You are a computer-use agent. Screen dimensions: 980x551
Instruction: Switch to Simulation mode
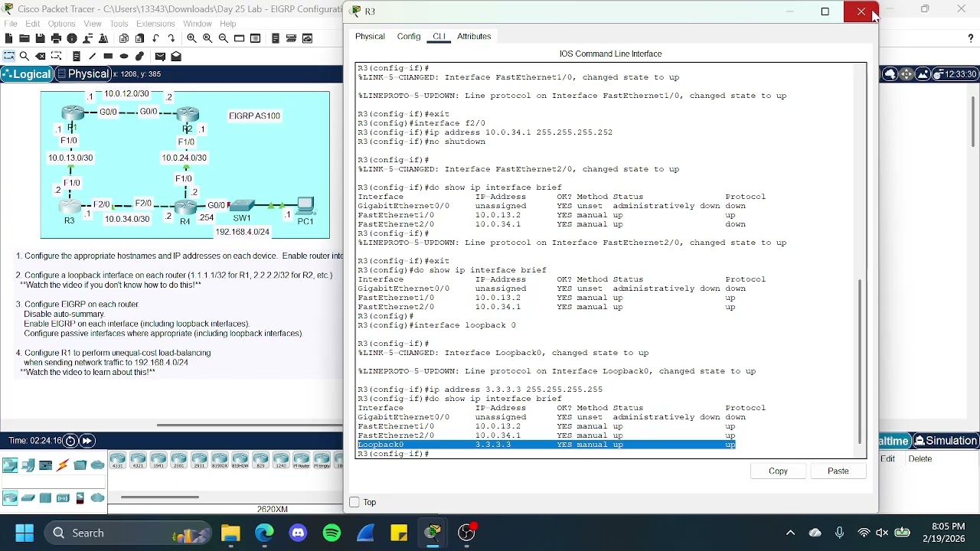click(x=946, y=441)
